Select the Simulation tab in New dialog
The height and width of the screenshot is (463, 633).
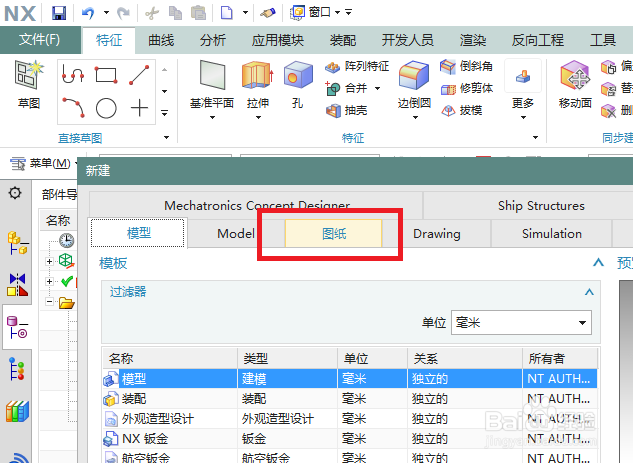pos(551,234)
